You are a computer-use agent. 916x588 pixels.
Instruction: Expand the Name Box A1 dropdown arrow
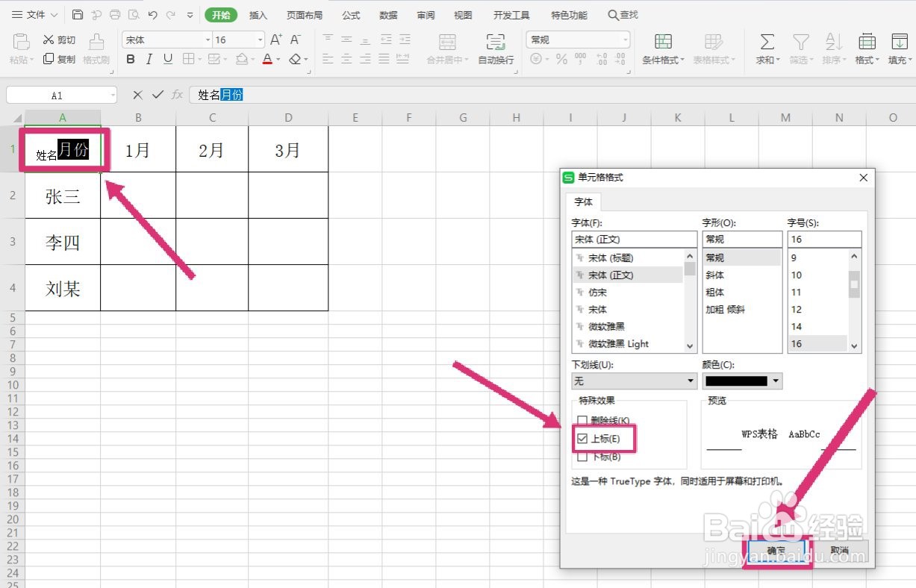click(112, 96)
